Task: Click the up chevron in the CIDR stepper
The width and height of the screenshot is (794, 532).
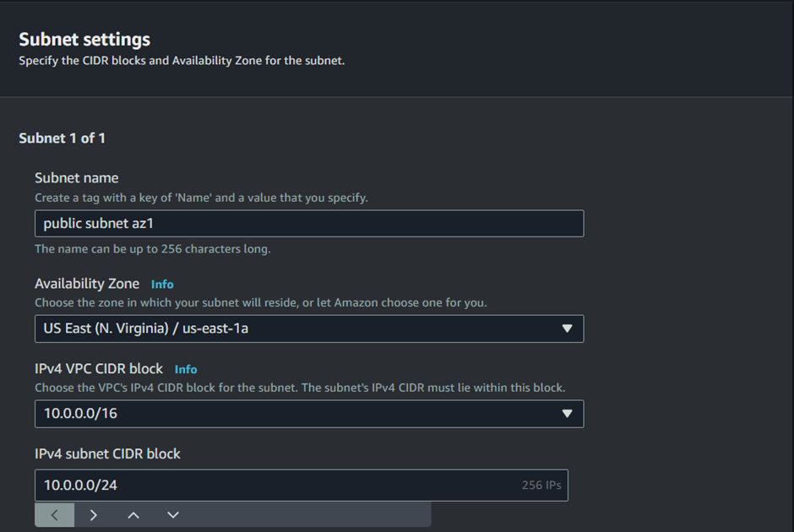Action: tap(133, 515)
